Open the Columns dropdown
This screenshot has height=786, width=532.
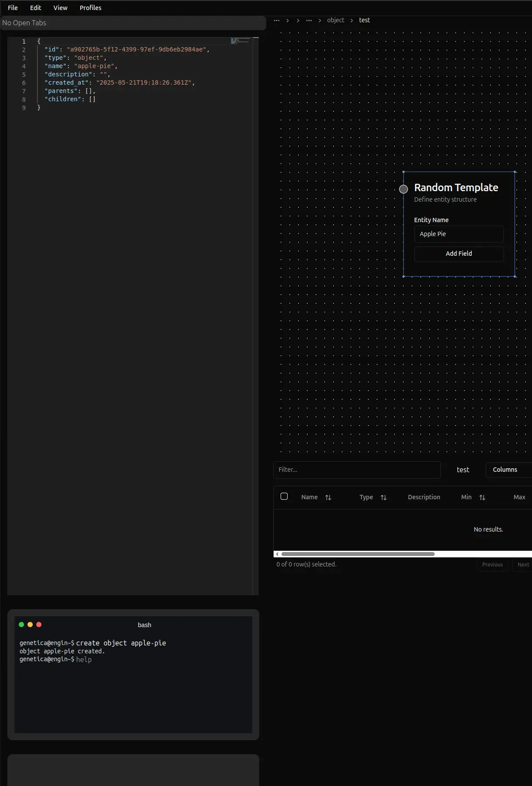point(508,470)
